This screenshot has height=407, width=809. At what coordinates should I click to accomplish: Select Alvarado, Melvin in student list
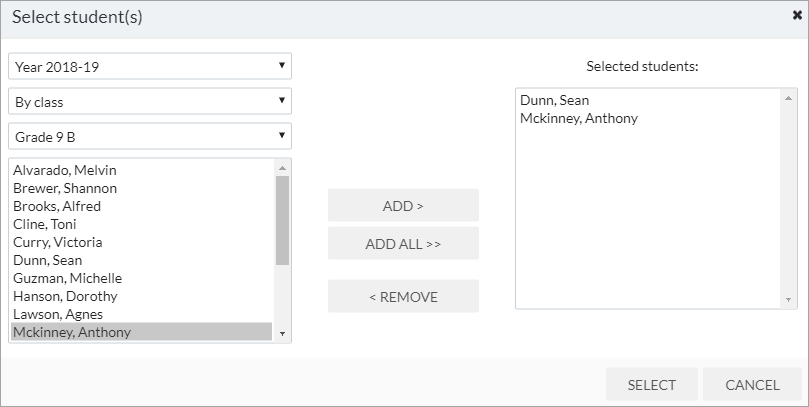[141, 170]
